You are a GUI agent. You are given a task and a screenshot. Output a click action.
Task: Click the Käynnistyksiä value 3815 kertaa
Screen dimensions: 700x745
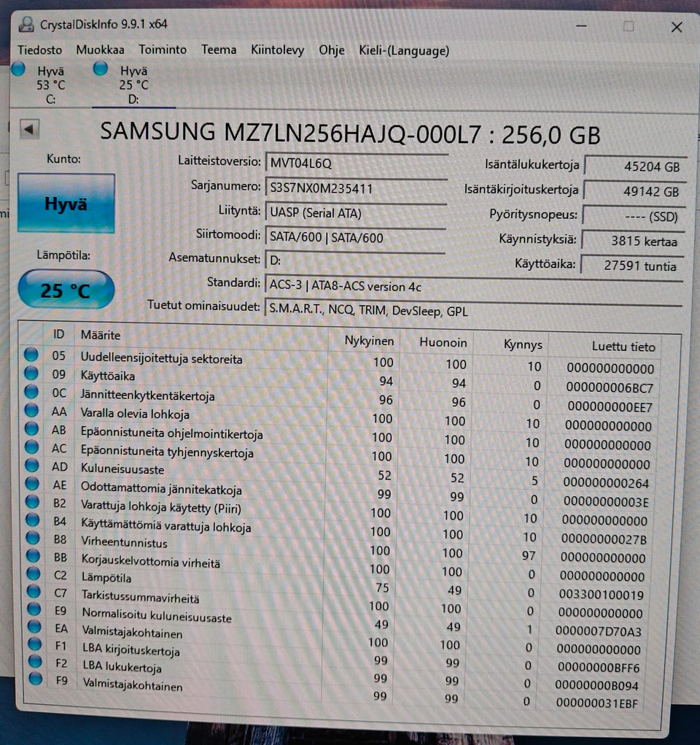coord(633,241)
